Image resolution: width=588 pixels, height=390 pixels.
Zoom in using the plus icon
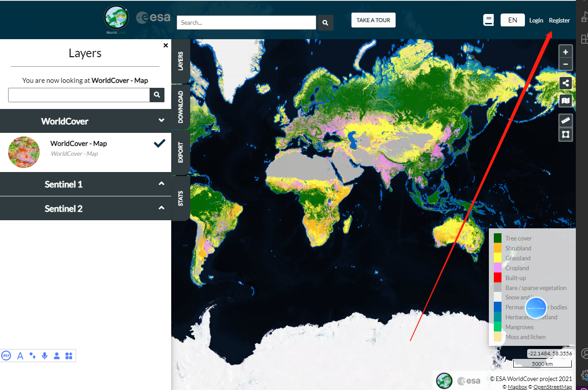pyautogui.click(x=565, y=51)
